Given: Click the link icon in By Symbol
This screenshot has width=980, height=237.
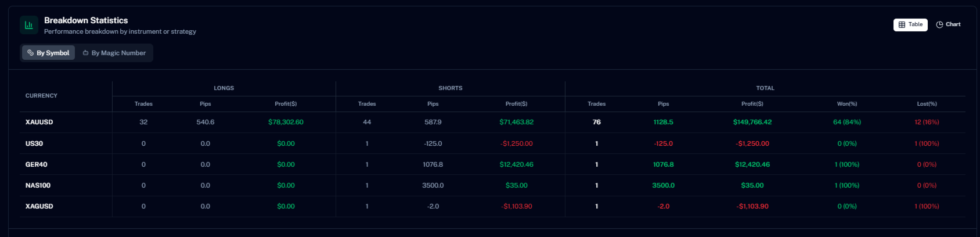Looking at the screenshot, I should coord(31,53).
